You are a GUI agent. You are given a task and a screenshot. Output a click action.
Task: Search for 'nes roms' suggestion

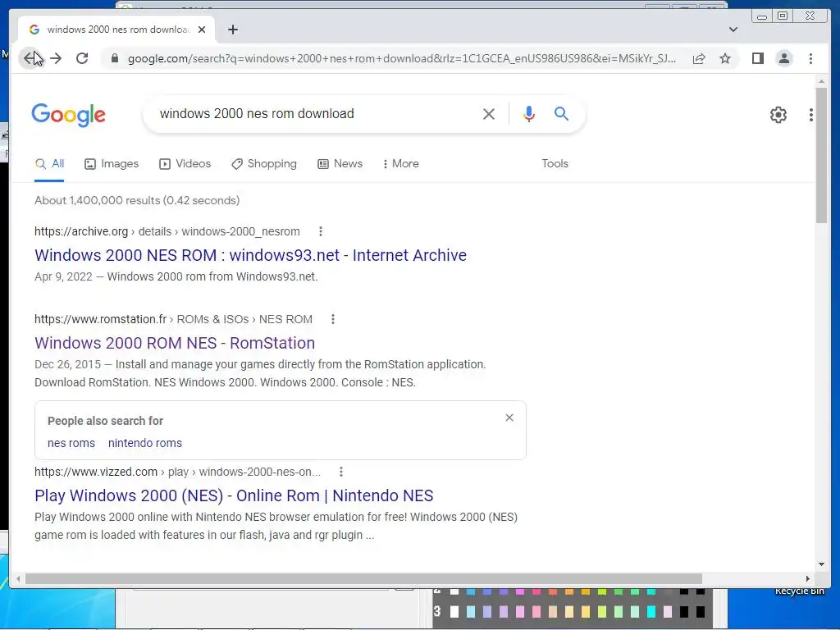(x=71, y=444)
